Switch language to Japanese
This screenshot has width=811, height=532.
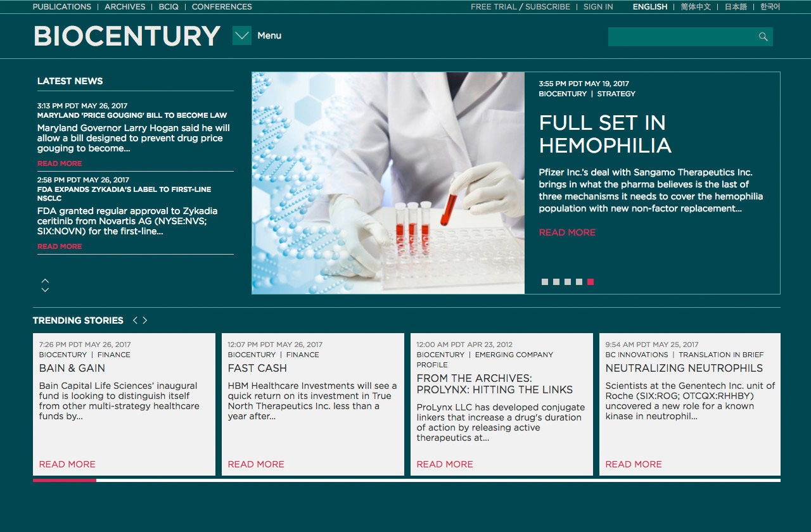[736, 7]
